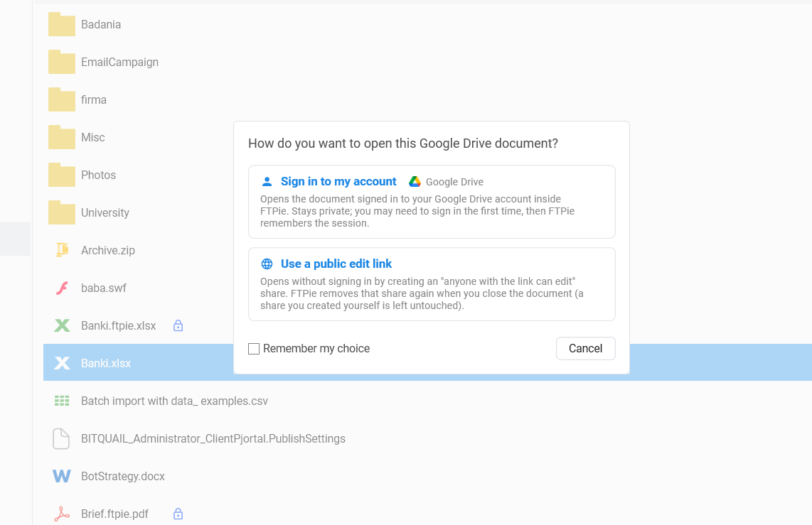Click the lock icon beside Brief.ftpie.pdf
The image size is (812, 525).
178,514
